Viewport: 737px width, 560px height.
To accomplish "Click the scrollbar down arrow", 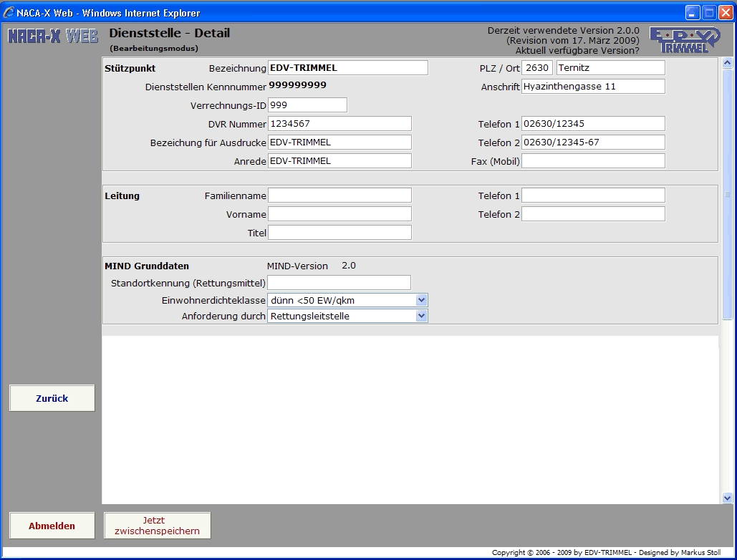I will [727, 498].
